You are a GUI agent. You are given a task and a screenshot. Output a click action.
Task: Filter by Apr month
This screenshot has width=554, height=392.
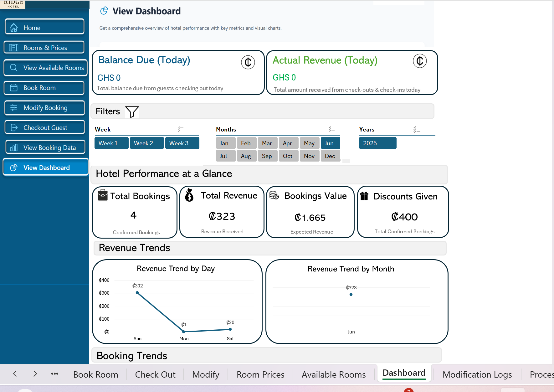[x=289, y=143]
